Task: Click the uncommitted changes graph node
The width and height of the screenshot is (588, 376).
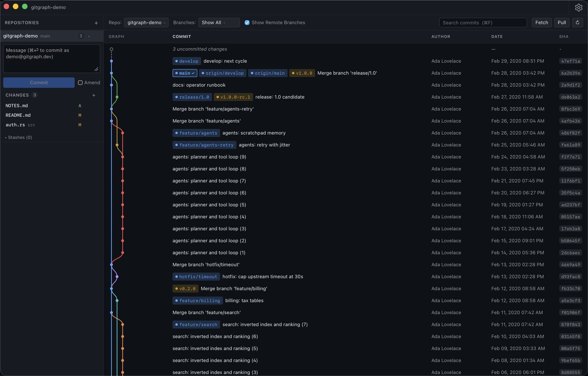Action: [x=111, y=49]
